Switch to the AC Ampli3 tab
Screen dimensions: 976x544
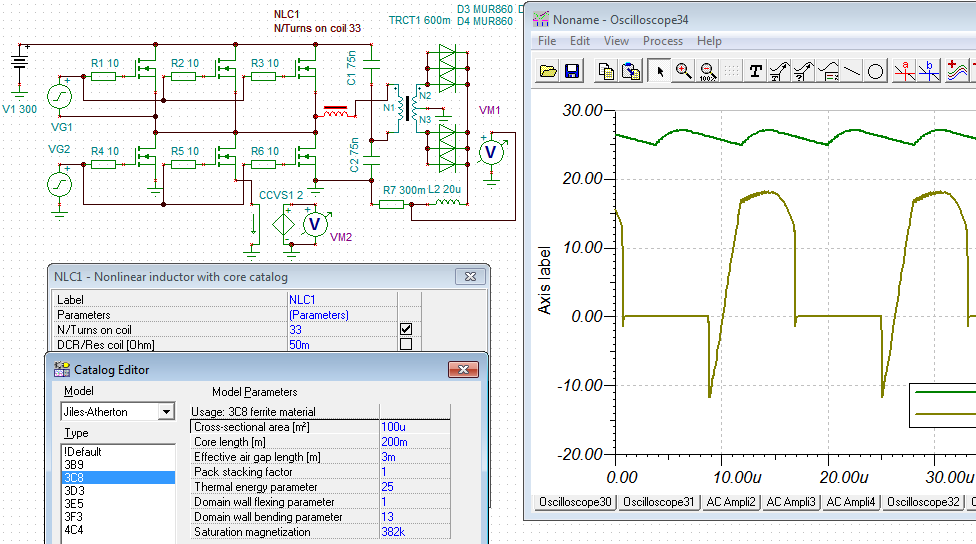coord(791,502)
